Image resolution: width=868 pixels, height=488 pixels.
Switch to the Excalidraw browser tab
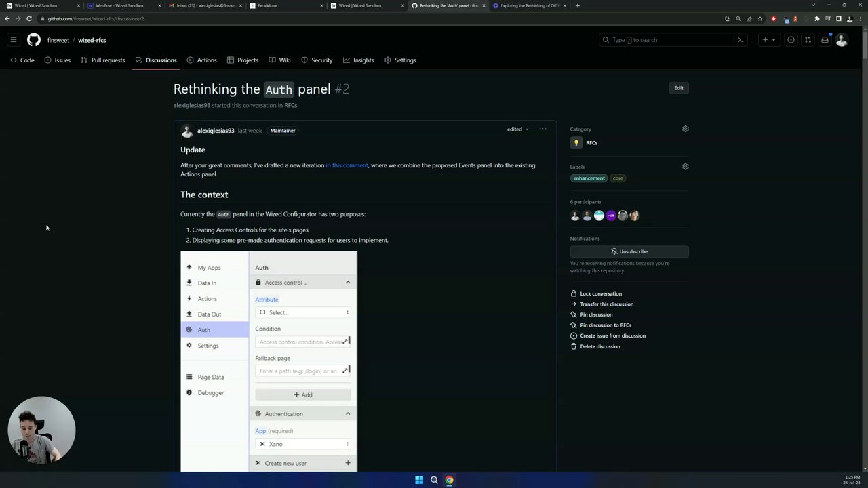285,5
